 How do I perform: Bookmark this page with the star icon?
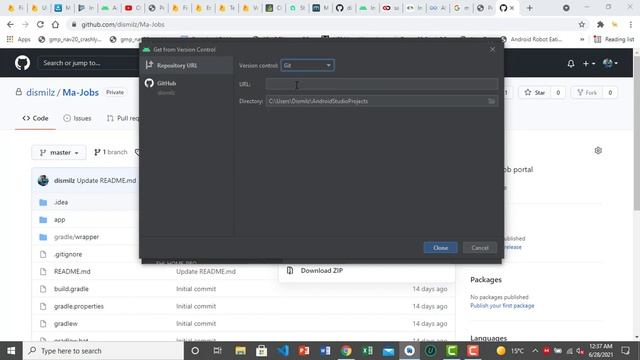pos(582,24)
